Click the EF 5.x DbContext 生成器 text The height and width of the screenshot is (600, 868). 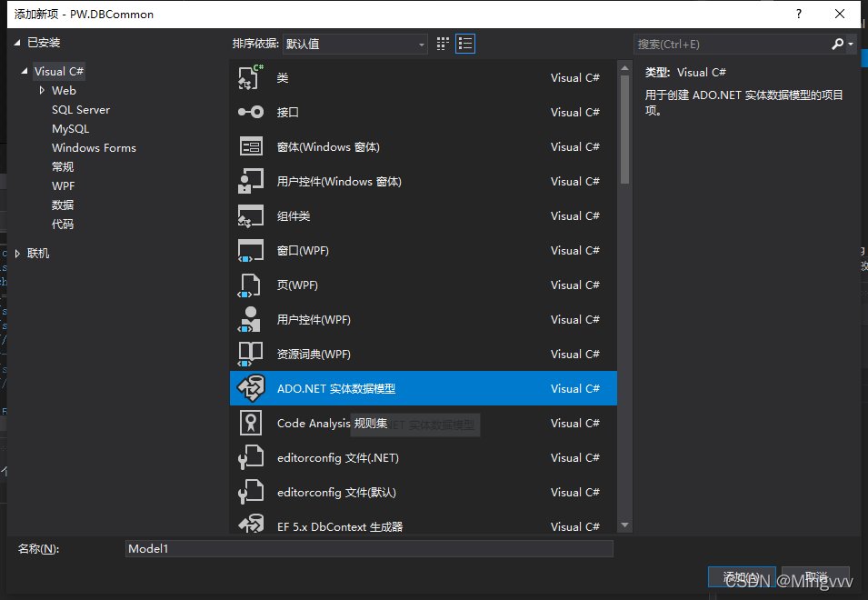(x=340, y=526)
